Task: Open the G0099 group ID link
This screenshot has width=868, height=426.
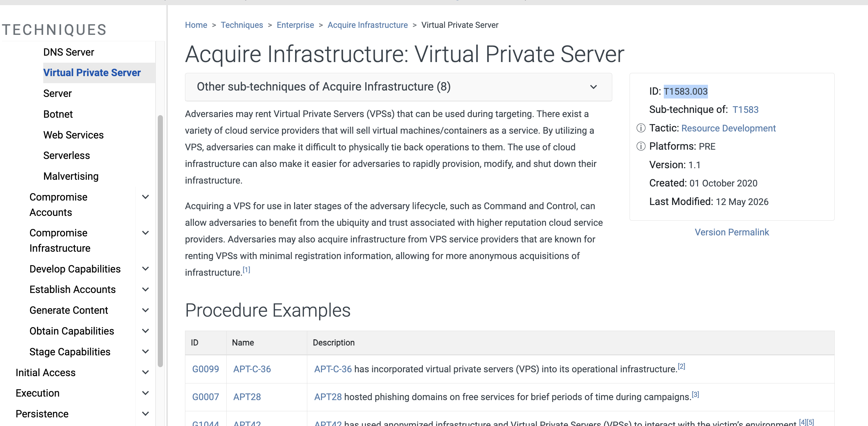Action: coord(205,369)
